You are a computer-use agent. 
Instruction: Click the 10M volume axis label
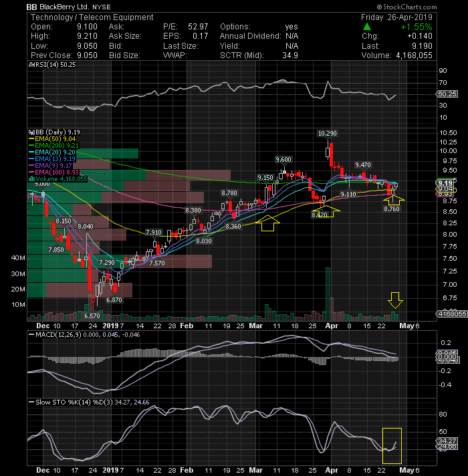tap(18, 304)
